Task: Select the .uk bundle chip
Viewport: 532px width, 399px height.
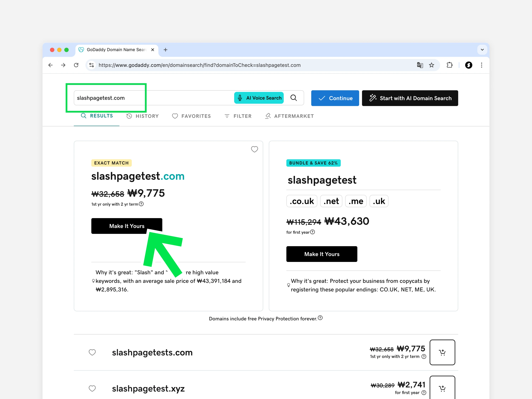Action: click(x=379, y=201)
